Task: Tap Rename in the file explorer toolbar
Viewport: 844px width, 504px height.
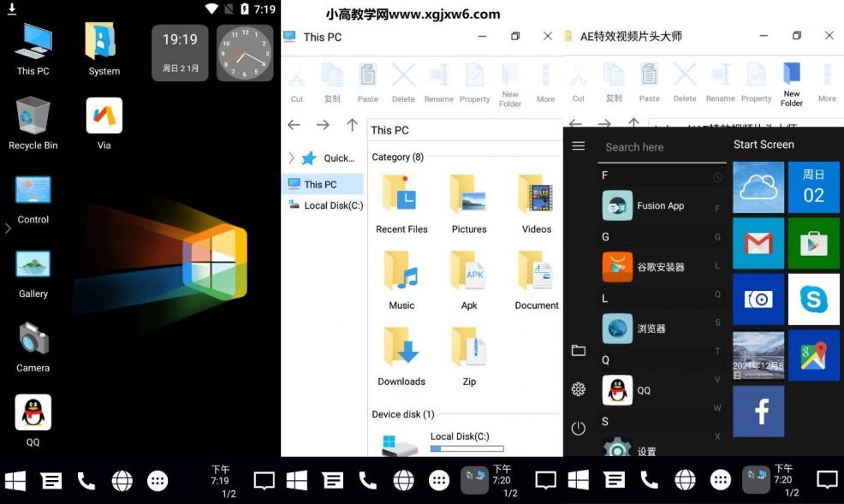Action: (x=438, y=81)
